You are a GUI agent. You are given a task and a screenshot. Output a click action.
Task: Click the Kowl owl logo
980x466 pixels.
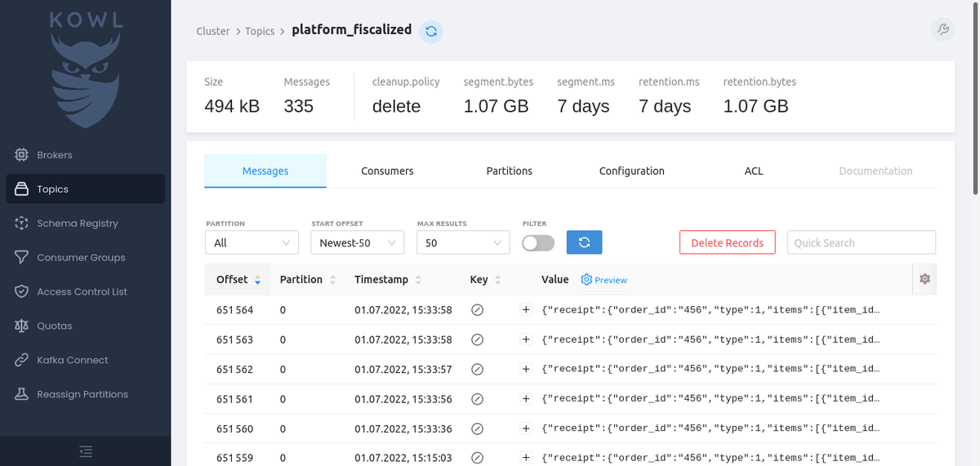(x=86, y=69)
